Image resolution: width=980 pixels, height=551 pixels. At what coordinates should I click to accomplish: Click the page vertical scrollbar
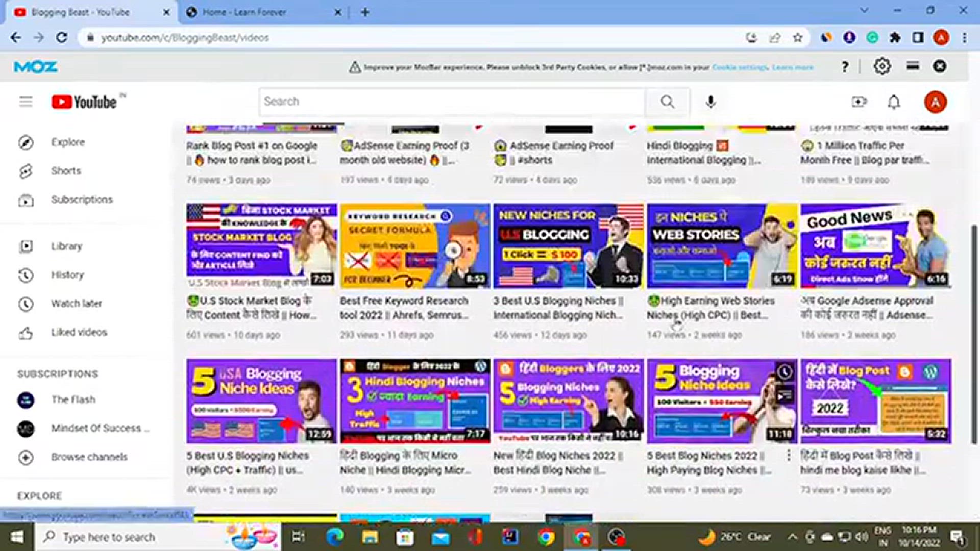pos(974,334)
